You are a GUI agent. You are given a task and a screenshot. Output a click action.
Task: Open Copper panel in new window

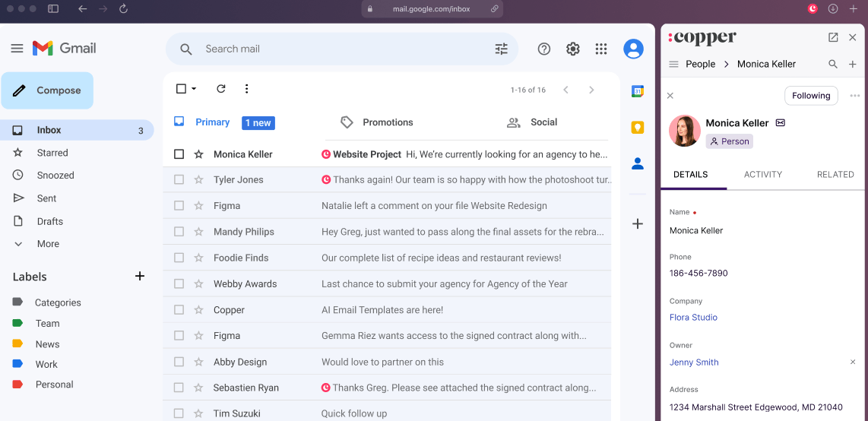(833, 37)
